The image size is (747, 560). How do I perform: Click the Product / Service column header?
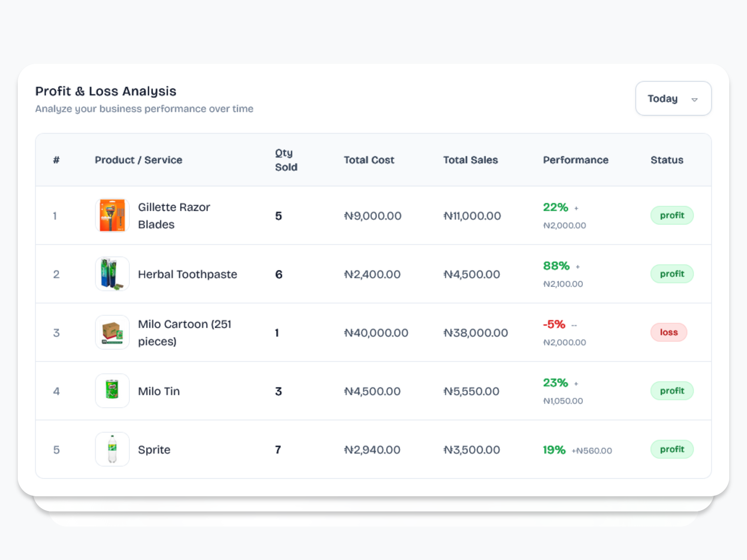139,160
